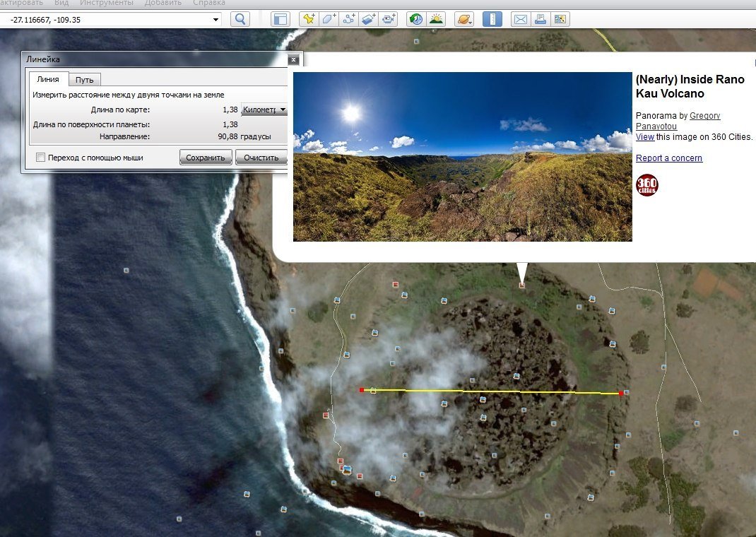The height and width of the screenshot is (537, 756).
Task: Add a placemark with the pushpin icon
Action: [309, 19]
